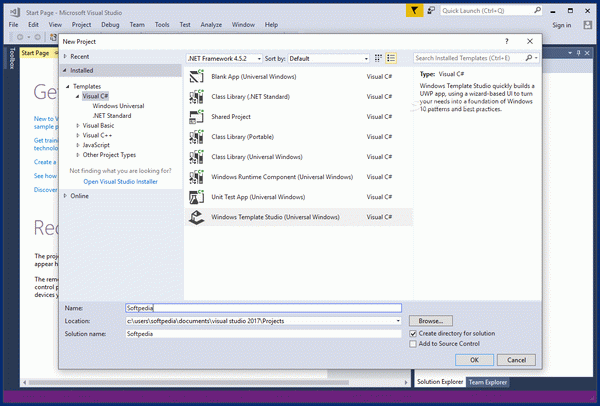The width and height of the screenshot is (600, 406).
Task: Collapse the Templates tree node
Action: [68, 86]
